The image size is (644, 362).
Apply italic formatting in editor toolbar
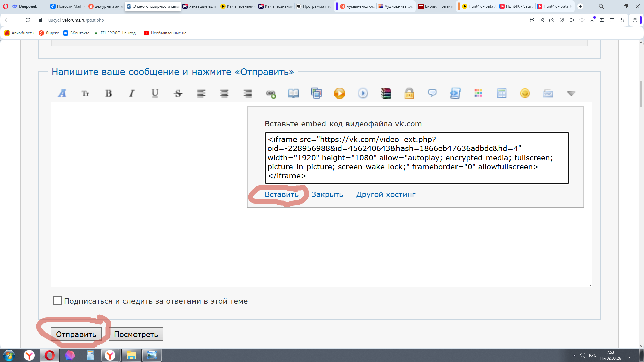coord(132,93)
